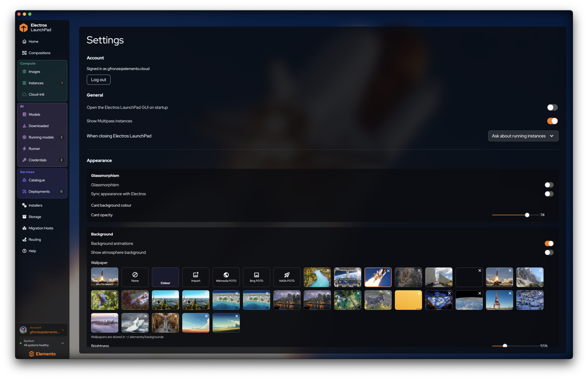Select the Runner lightning icon
This screenshot has width=588, height=379.
point(24,149)
